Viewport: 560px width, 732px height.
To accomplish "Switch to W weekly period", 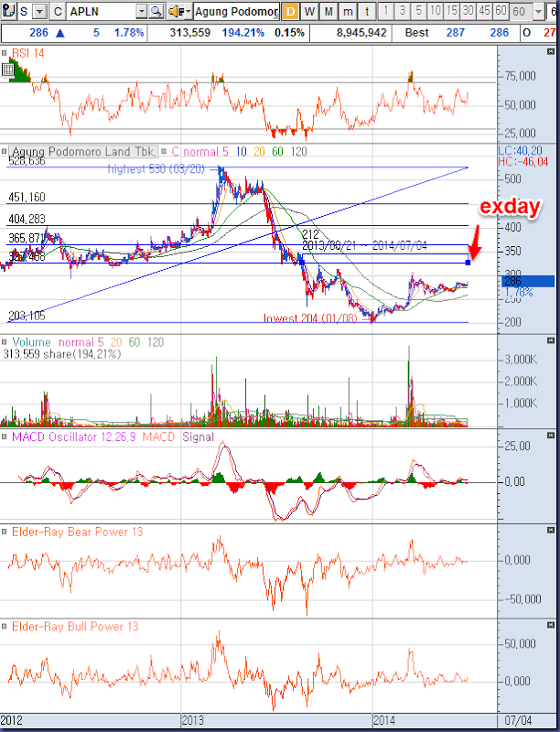I will pyautogui.click(x=309, y=12).
